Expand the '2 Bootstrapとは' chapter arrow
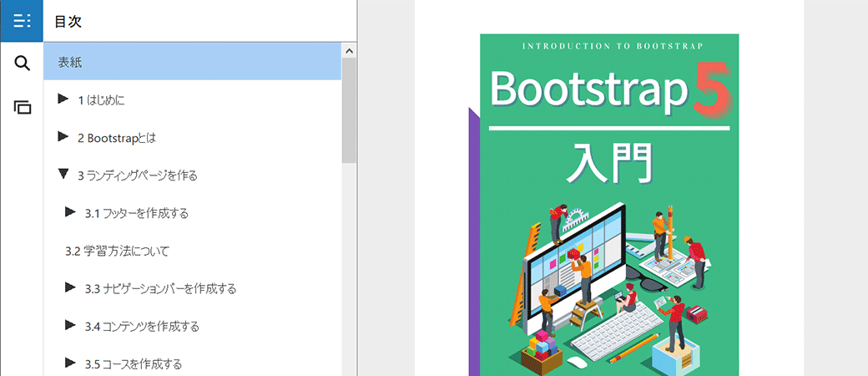This screenshot has width=868, height=376. pyautogui.click(x=63, y=136)
